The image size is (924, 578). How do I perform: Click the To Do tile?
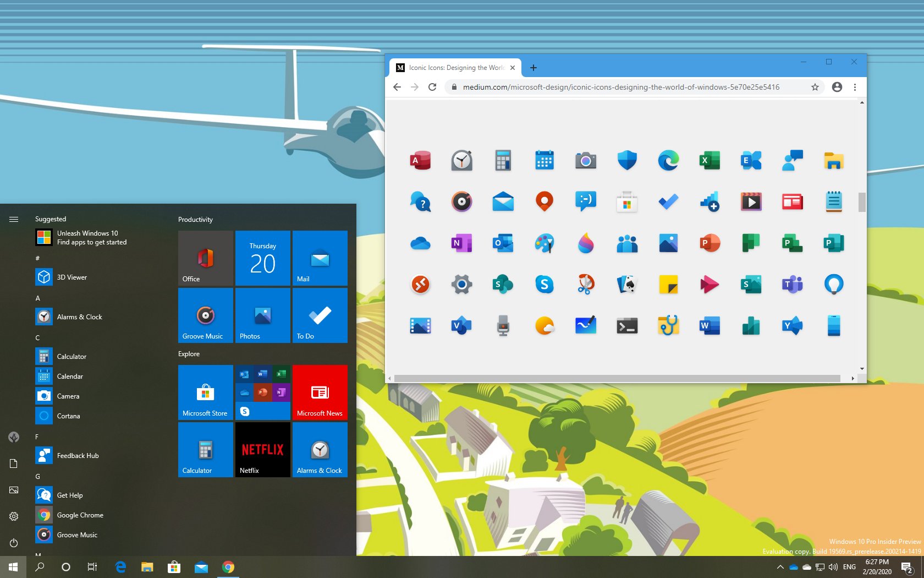click(320, 315)
